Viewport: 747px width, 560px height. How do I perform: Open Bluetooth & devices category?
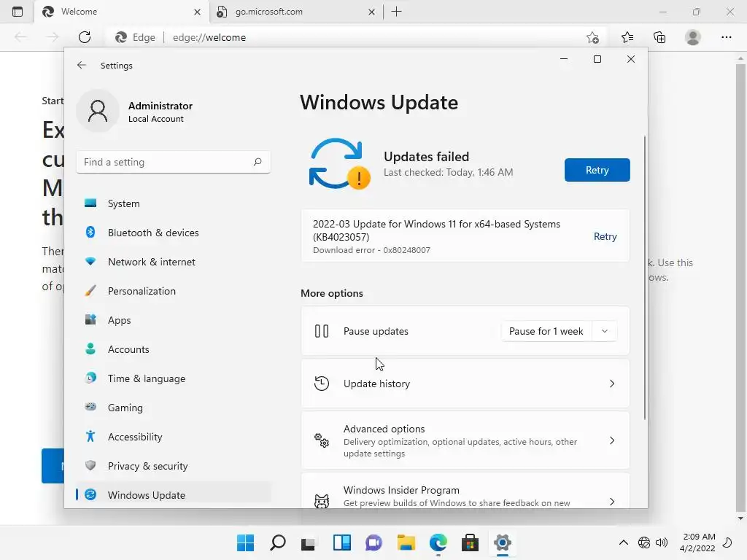pyautogui.click(x=174, y=233)
